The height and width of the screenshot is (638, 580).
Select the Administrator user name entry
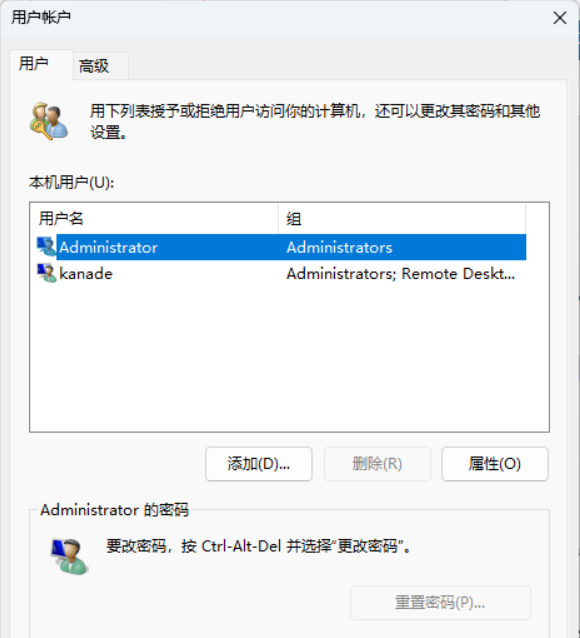click(108, 247)
